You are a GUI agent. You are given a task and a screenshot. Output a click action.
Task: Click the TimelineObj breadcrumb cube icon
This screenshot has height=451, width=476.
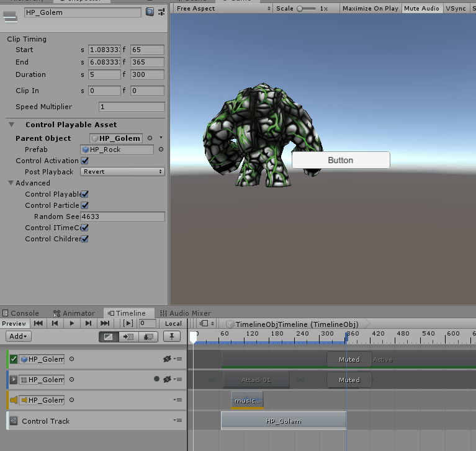(x=230, y=324)
